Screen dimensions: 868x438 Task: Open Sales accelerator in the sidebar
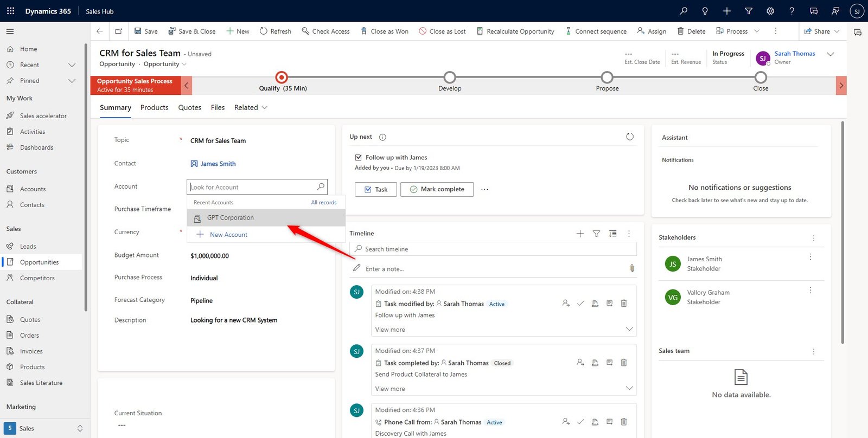(x=42, y=116)
